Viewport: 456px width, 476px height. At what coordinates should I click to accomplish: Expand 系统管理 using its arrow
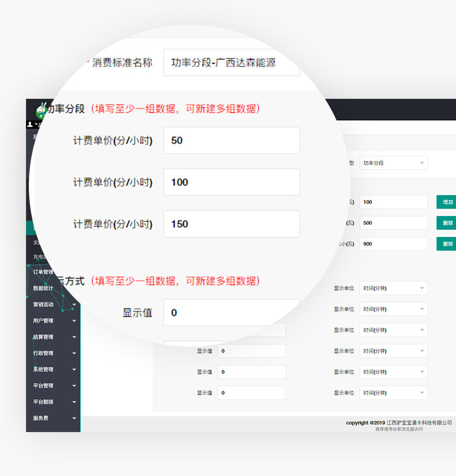(74, 370)
